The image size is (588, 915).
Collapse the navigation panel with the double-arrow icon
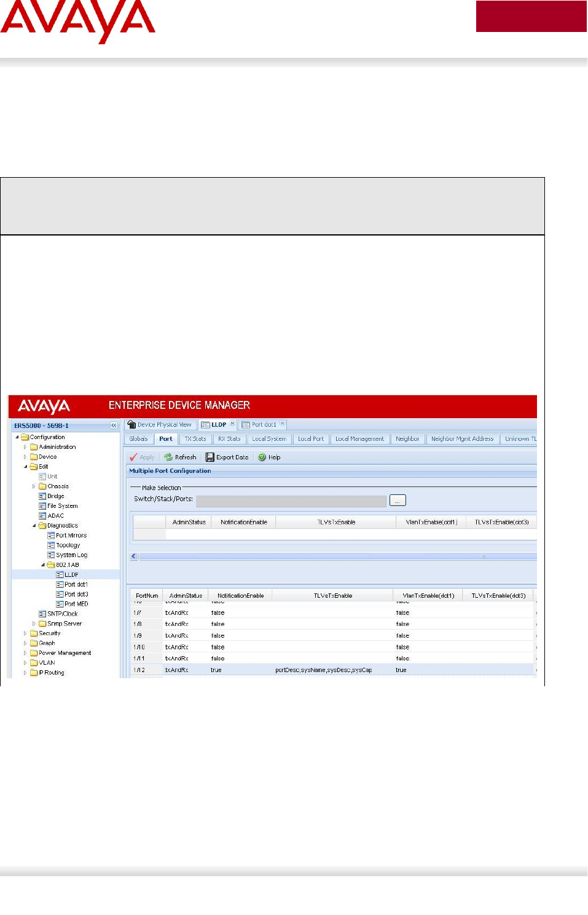(x=114, y=426)
